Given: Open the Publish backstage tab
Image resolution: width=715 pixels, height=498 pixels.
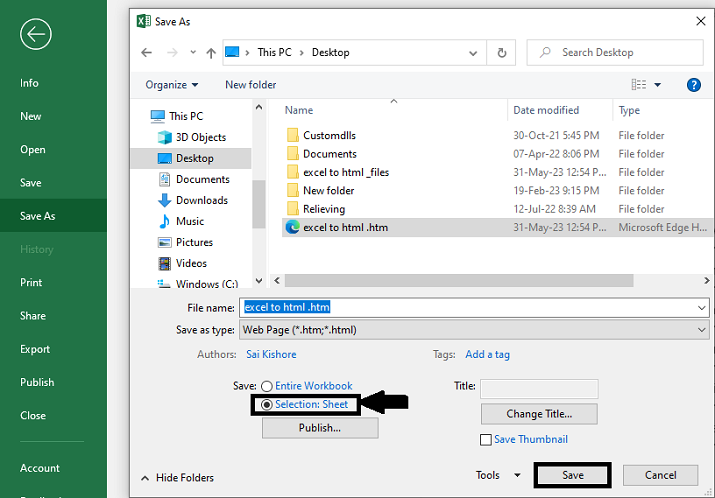Looking at the screenshot, I should pos(37,383).
